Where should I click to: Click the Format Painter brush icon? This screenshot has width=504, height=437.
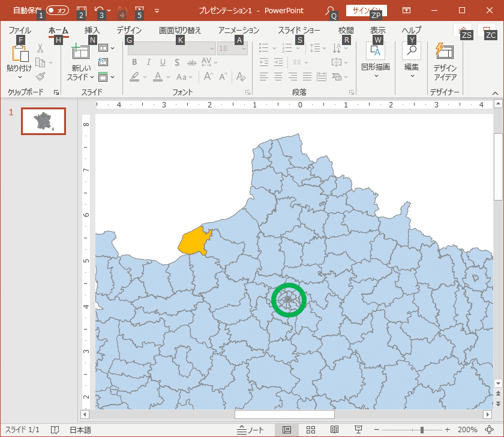(41, 76)
